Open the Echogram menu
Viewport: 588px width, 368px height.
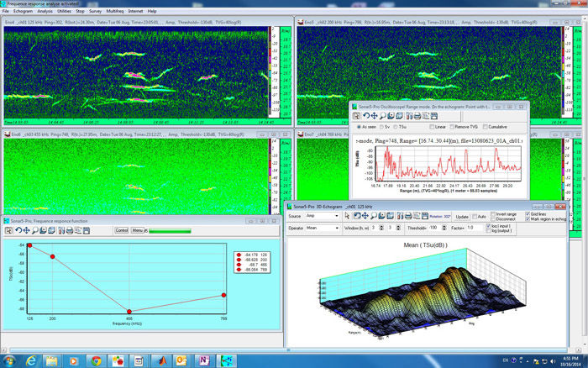[23, 11]
